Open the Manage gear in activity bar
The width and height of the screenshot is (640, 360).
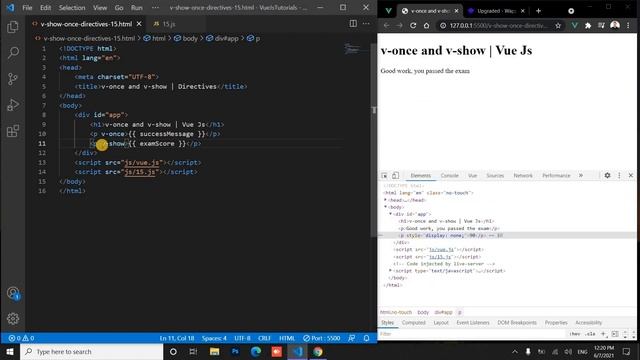[x=13, y=319]
